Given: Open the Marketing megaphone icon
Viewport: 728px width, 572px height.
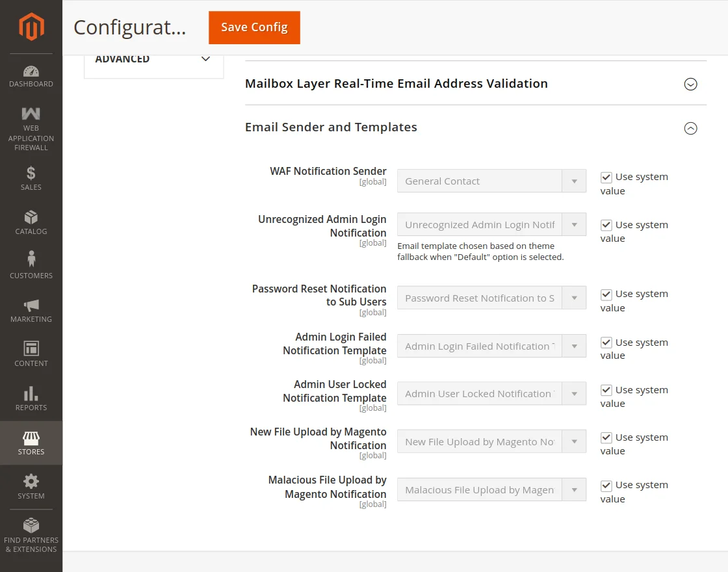Looking at the screenshot, I should click(x=31, y=305).
